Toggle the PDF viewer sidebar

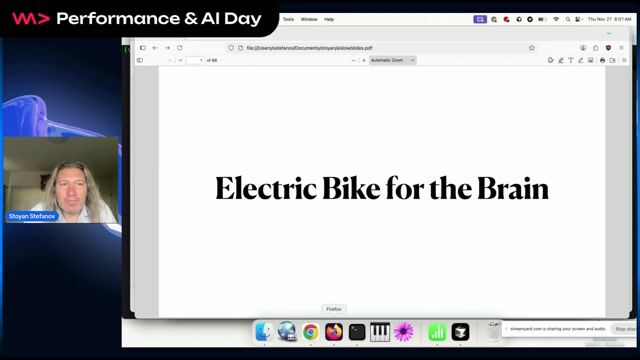click(x=140, y=60)
